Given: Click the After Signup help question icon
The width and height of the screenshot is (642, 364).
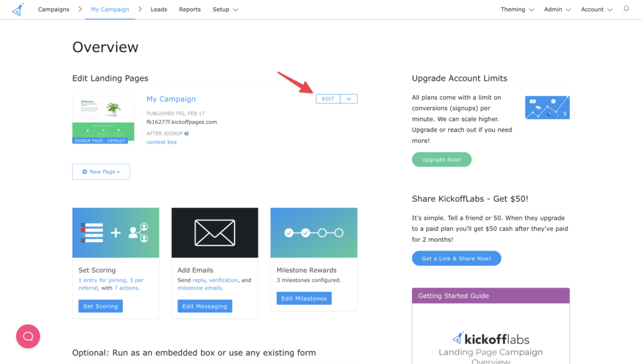Looking at the screenshot, I should pos(187,133).
